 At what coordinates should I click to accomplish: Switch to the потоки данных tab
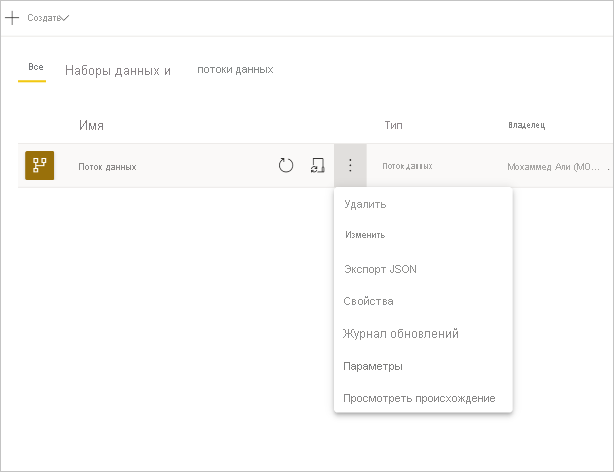click(235, 69)
